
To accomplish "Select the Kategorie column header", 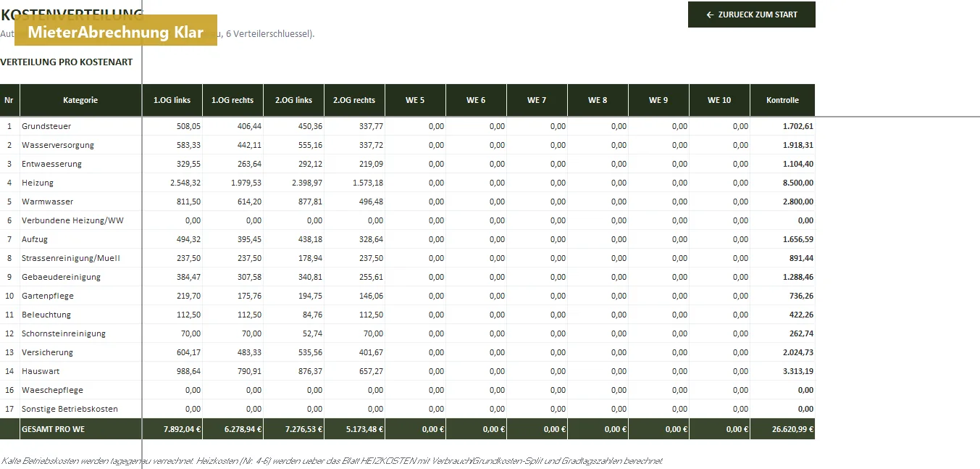I will click(x=80, y=100).
